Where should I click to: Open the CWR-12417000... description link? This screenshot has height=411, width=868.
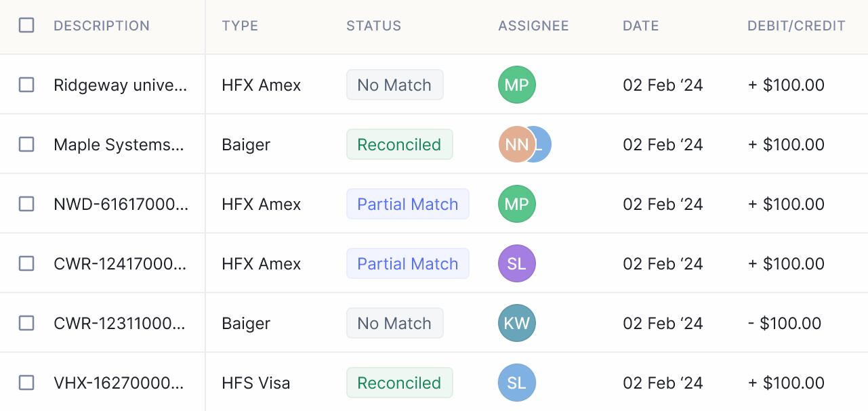(120, 263)
